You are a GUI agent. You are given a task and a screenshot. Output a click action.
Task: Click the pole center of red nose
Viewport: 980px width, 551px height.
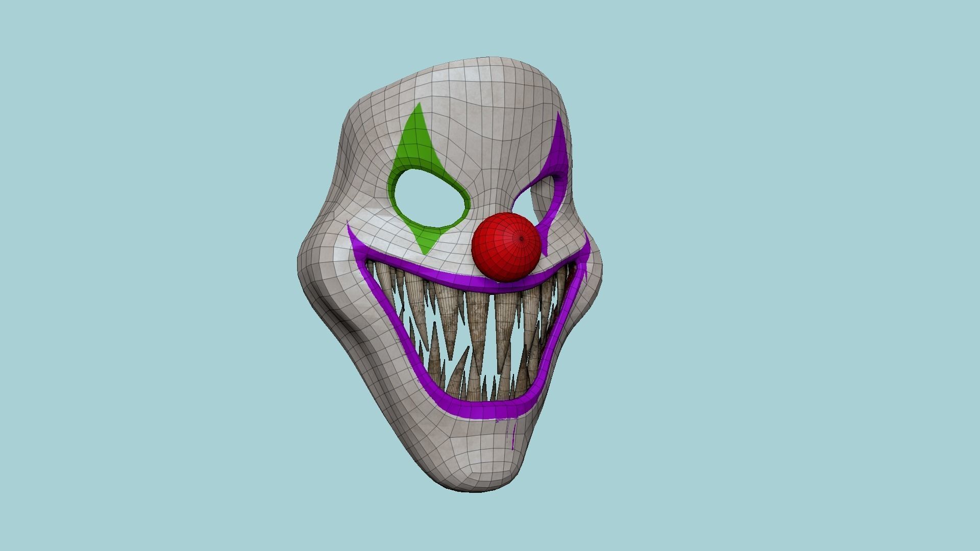(x=521, y=238)
